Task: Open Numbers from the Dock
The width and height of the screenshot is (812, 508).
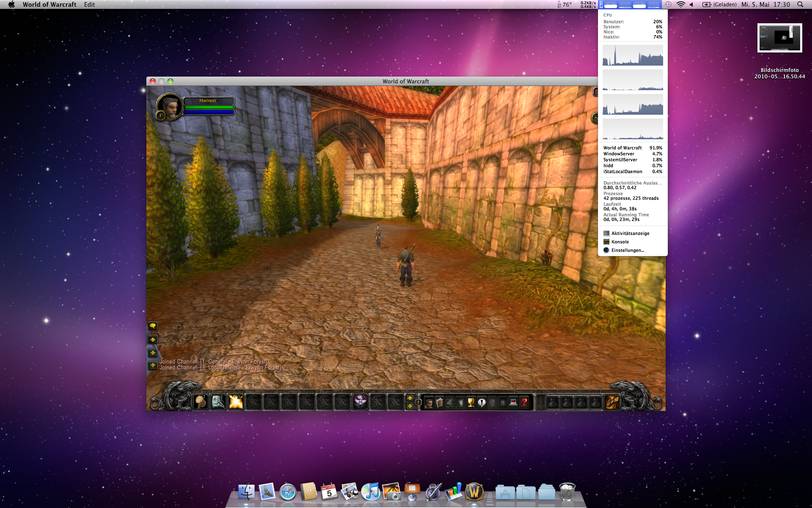Action: (453, 492)
